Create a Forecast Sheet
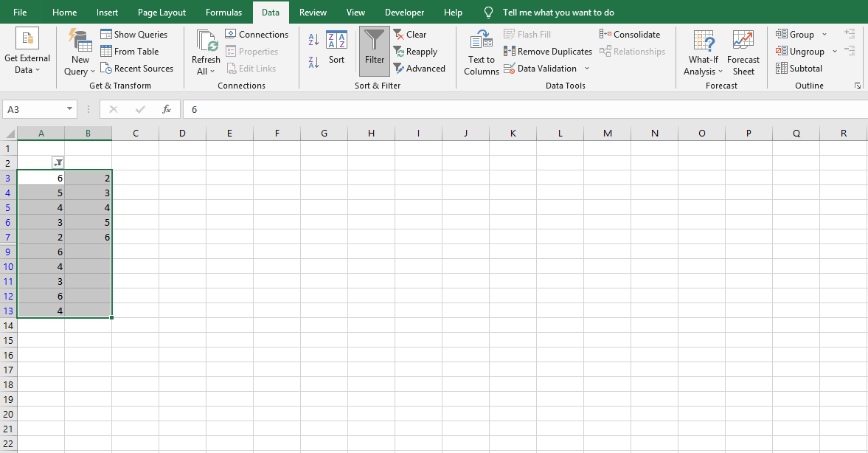The height and width of the screenshot is (453, 868). [743, 51]
